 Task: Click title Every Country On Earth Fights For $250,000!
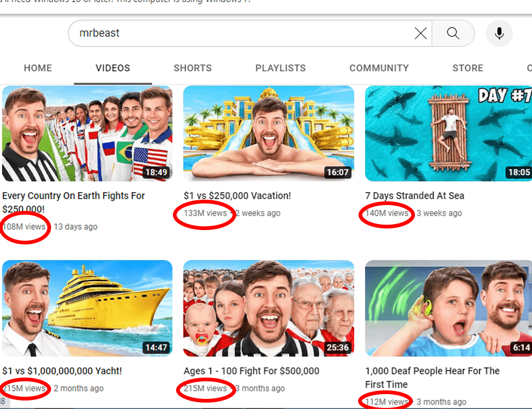73,202
